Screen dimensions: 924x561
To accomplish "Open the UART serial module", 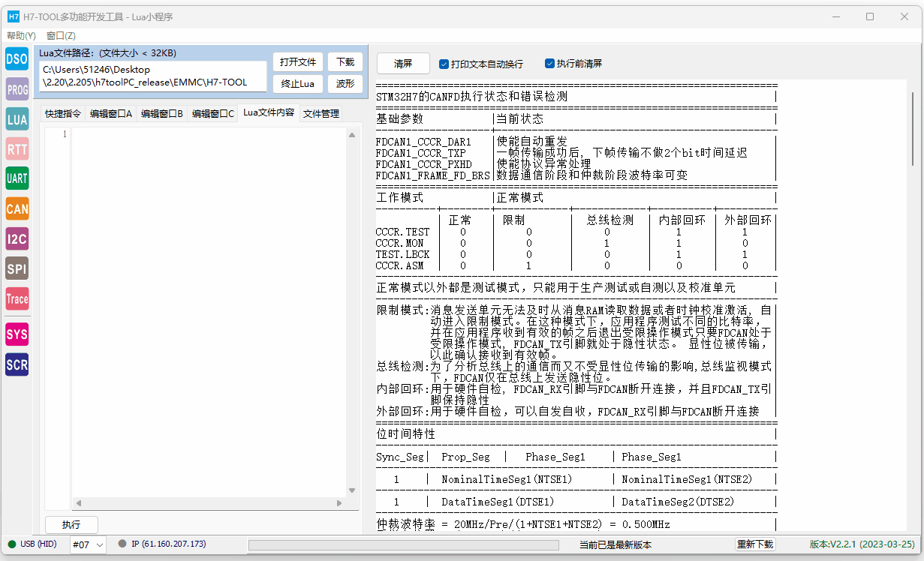I will [17, 178].
